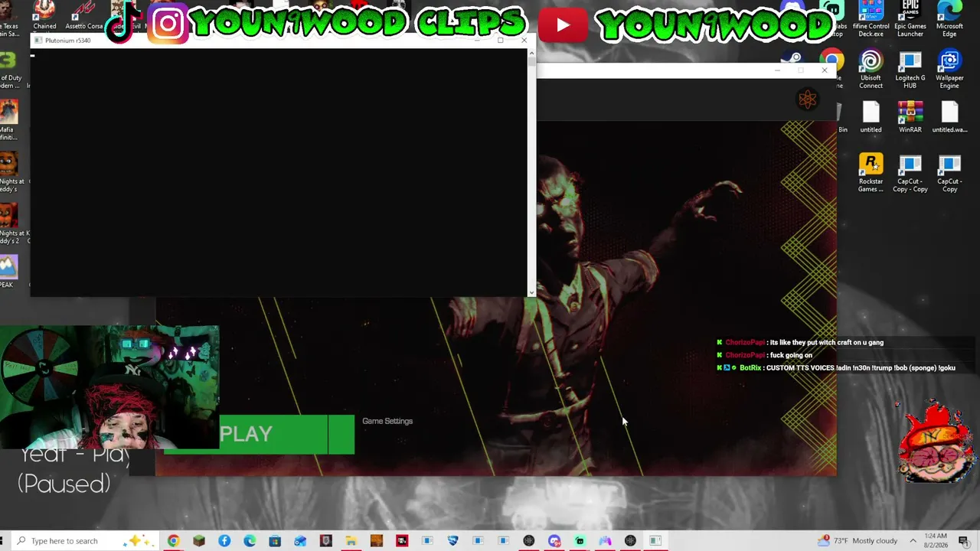Viewport: 980px width, 551px height.
Task: Click the console scrollbar down arrow
Action: [x=531, y=292]
